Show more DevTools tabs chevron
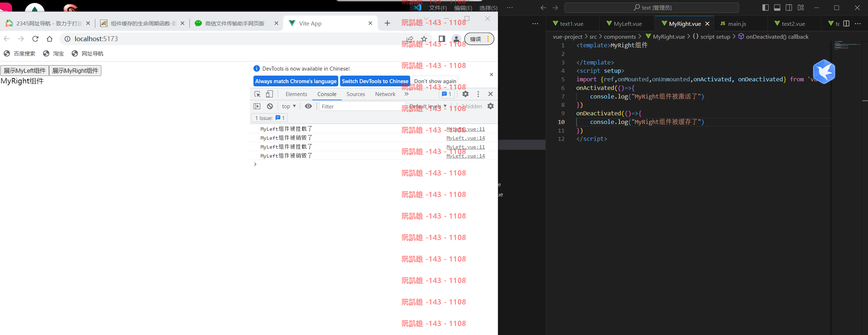The height and width of the screenshot is (335, 868). click(x=406, y=94)
